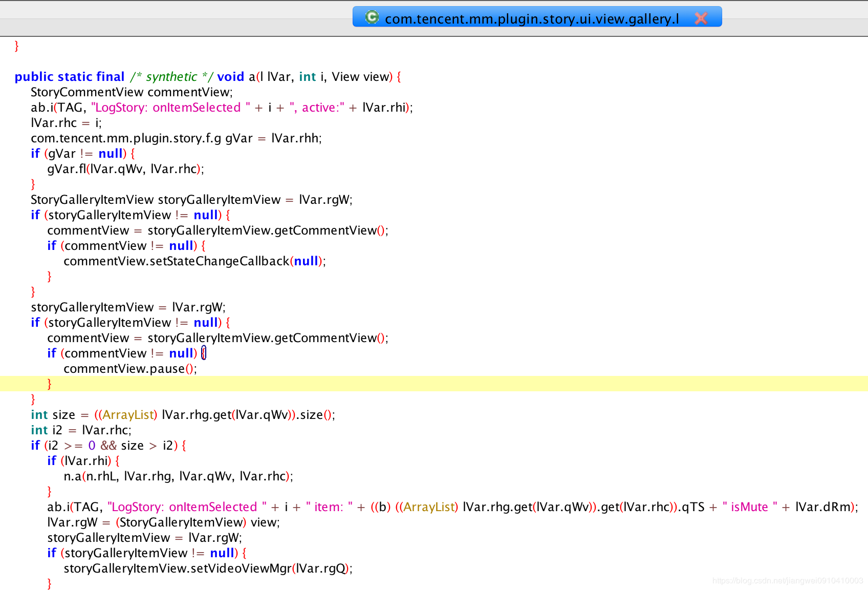This screenshot has height=590, width=868.
Task: Click the '" isMute "' string literal
Action: 750,507
